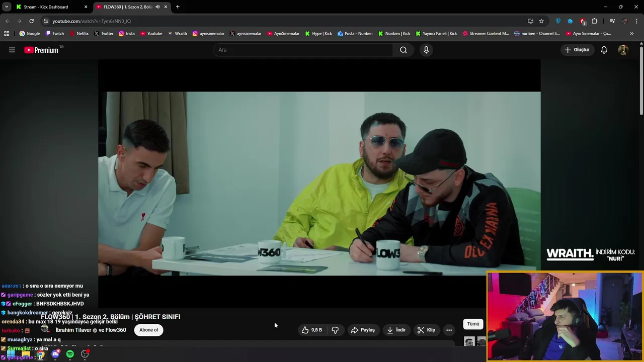Viewport: 644px width, 362px height.
Task: Download the video with İndir
Action: click(396, 330)
